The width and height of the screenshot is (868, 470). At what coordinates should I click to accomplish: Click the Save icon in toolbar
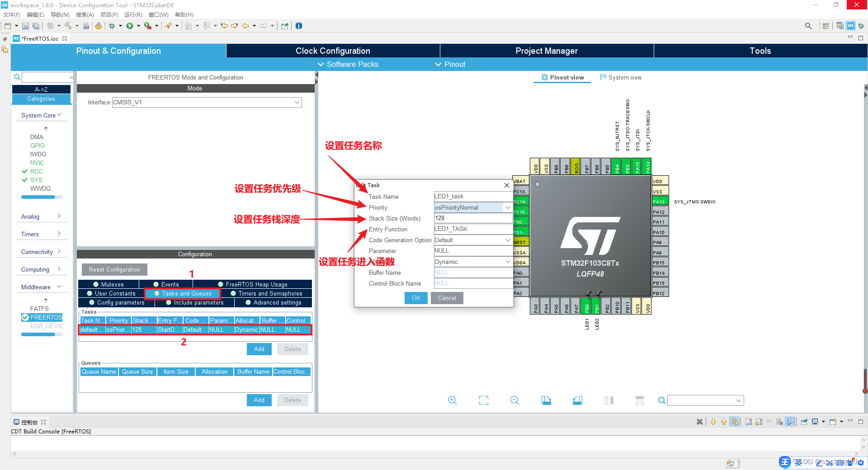click(x=26, y=26)
